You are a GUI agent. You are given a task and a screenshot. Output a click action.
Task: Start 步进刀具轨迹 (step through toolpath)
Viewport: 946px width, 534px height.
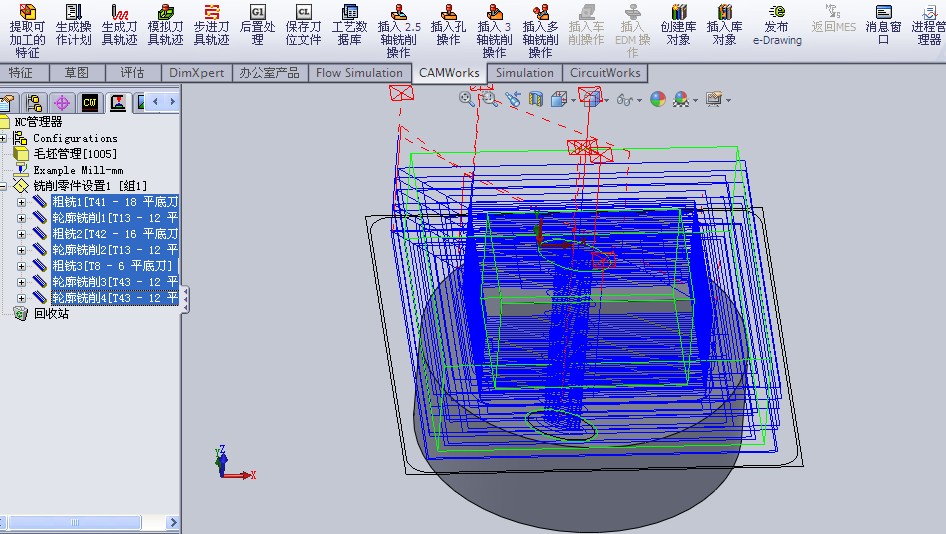211,25
